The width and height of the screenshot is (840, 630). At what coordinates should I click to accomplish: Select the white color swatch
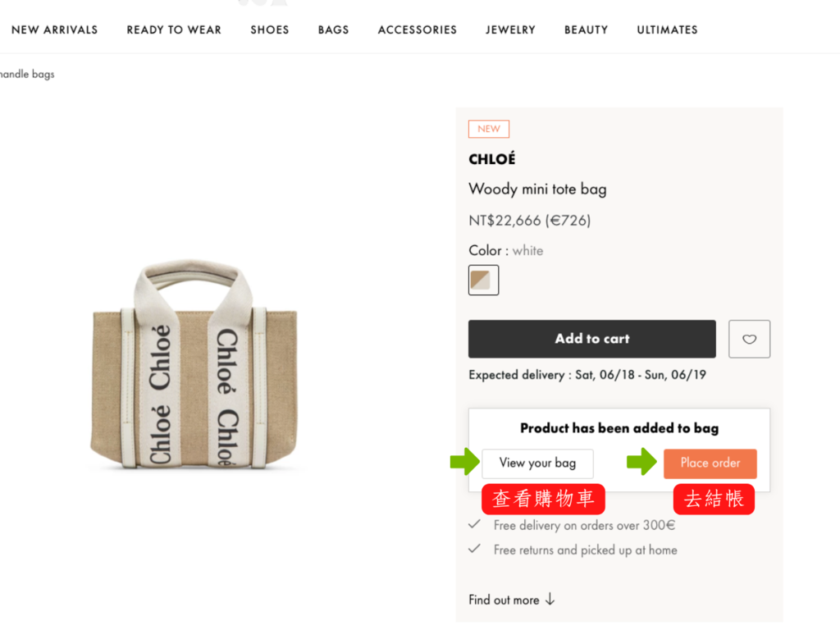pos(483,280)
